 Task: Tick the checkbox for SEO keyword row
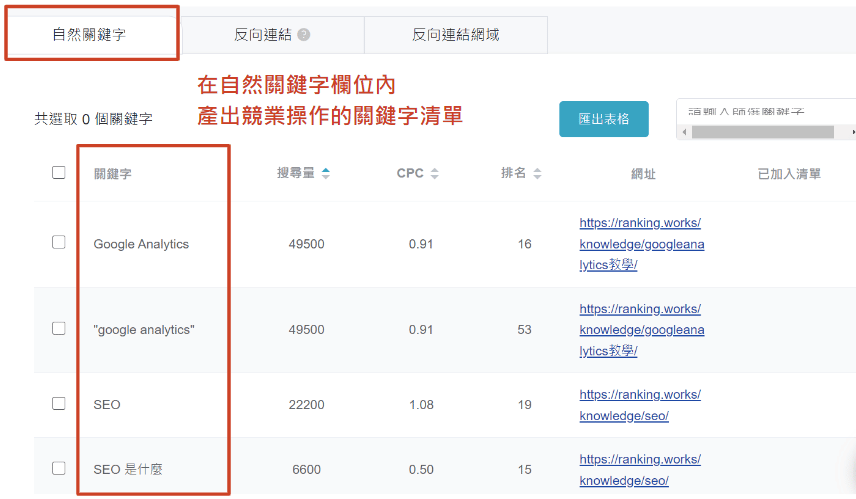coord(59,404)
